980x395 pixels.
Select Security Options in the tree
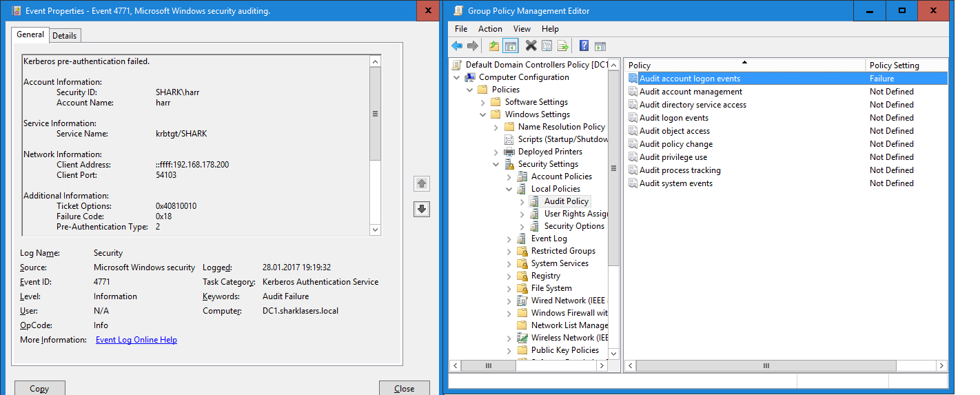click(573, 226)
